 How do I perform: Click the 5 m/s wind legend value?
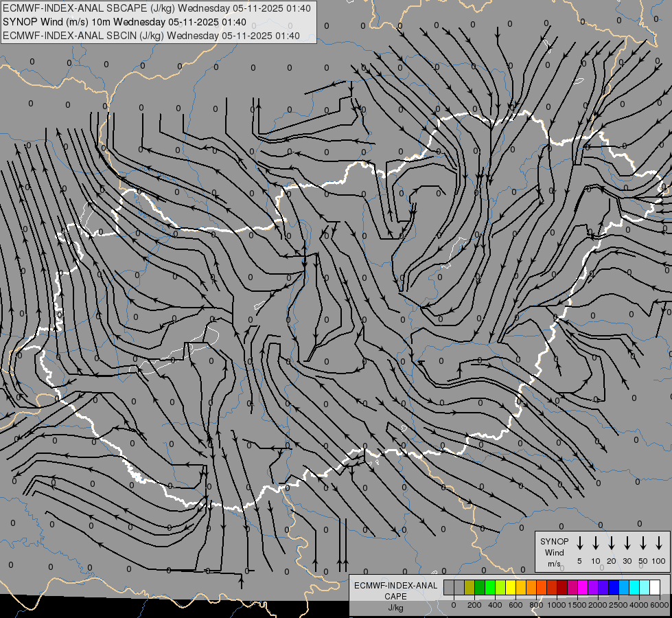(579, 561)
